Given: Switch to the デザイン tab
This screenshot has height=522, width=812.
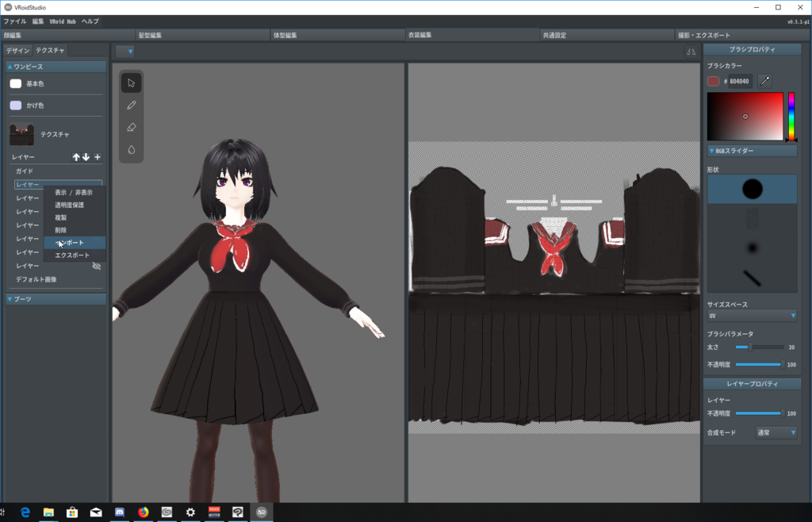Looking at the screenshot, I should (18, 50).
